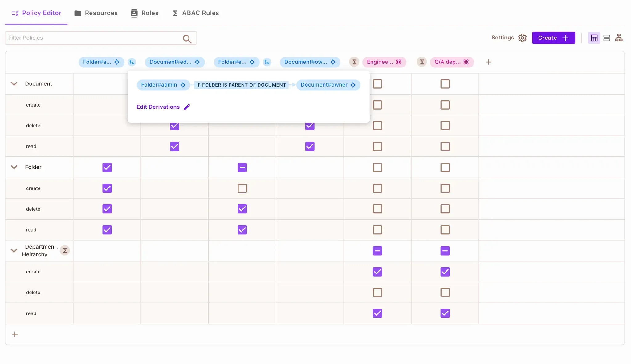Switch to table grid view
The image size is (631, 364).
click(594, 38)
